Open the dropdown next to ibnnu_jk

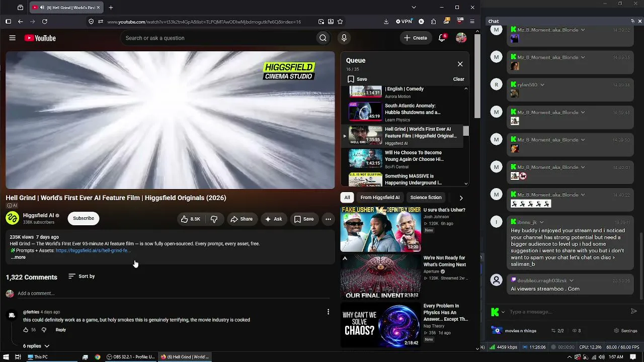point(542,222)
